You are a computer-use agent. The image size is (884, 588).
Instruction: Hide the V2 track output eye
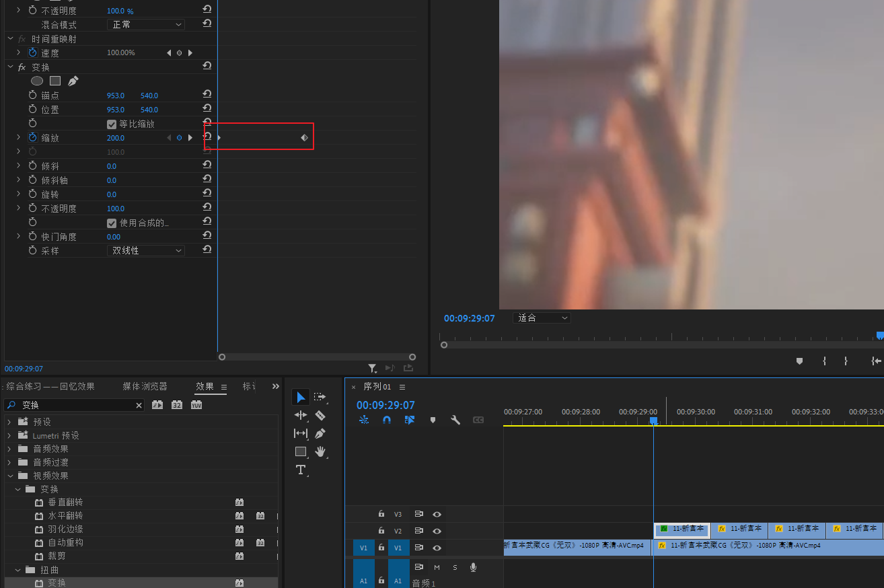click(x=437, y=531)
